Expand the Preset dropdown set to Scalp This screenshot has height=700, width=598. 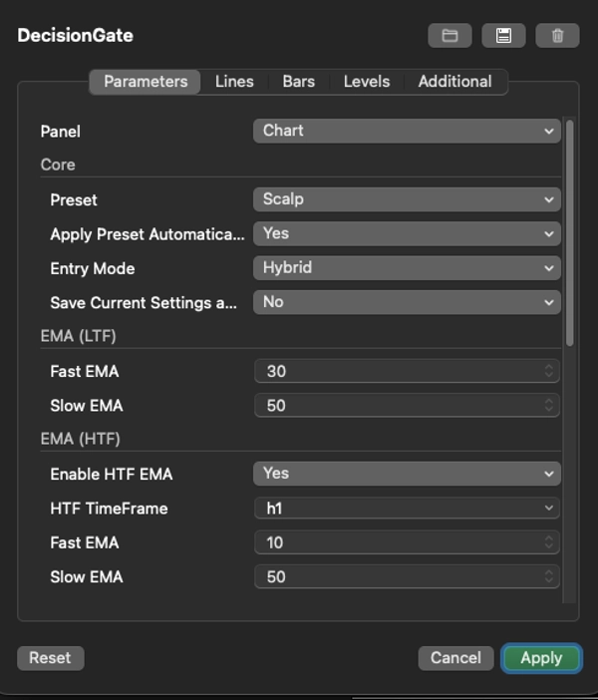[x=407, y=199]
